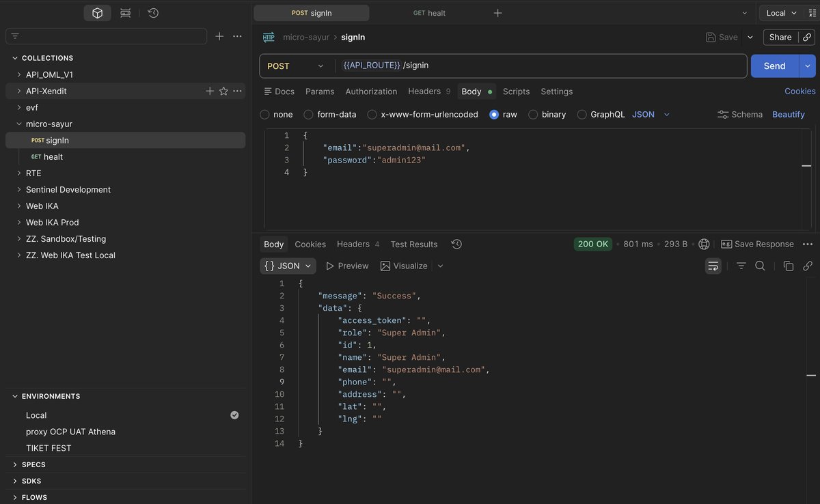Copy the response body
This screenshot has height=504, width=820.
(788, 266)
